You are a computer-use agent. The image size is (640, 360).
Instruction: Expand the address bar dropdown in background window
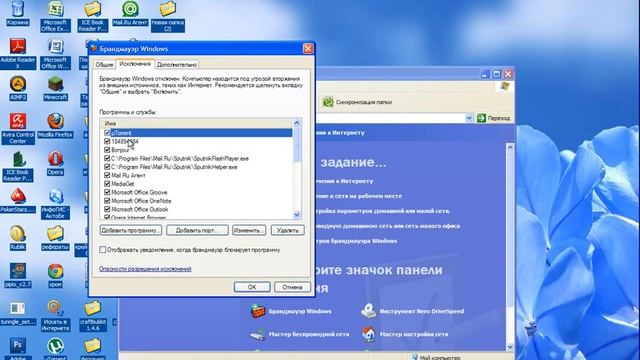pyautogui.click(x=469, y=118)
